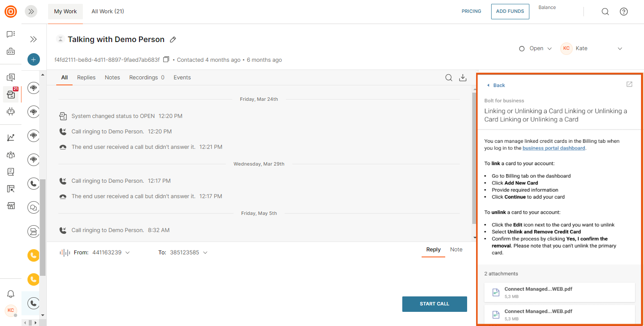The image size is (644, 326).
Task: Open the Replies tab
Action: [x=86, y=78]
